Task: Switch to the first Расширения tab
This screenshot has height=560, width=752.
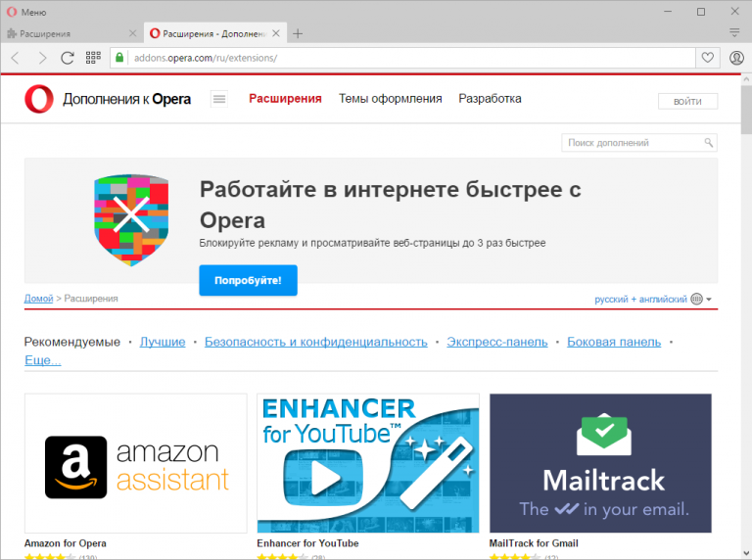Action: pos(71,33)
